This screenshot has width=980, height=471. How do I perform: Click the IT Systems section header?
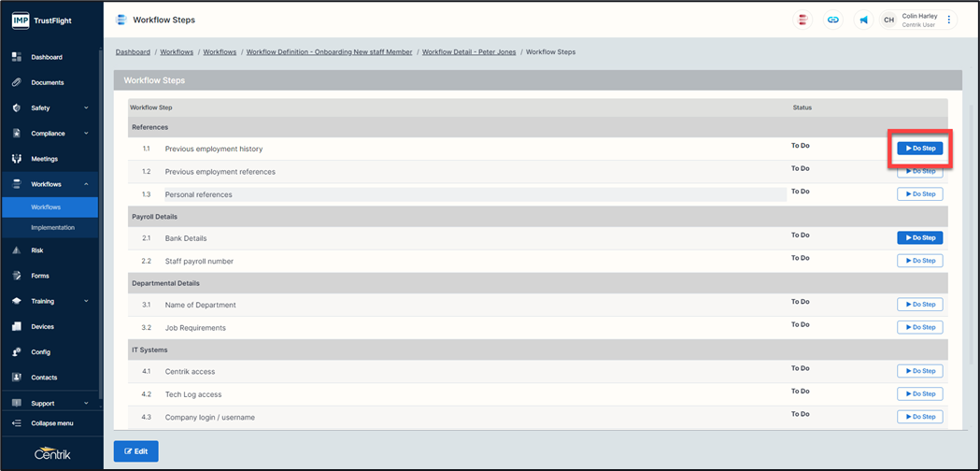537,349
